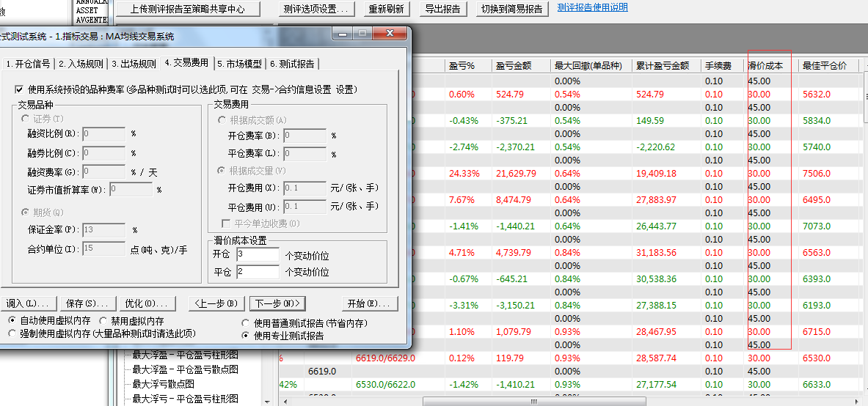Viewport: 868px width, 406px height.
Task: Click the 开仓 slippage input field
Action: click(257, 254)
